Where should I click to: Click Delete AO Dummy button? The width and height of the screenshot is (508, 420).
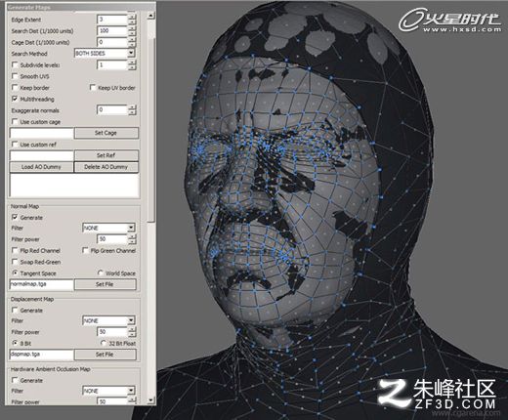106,167
